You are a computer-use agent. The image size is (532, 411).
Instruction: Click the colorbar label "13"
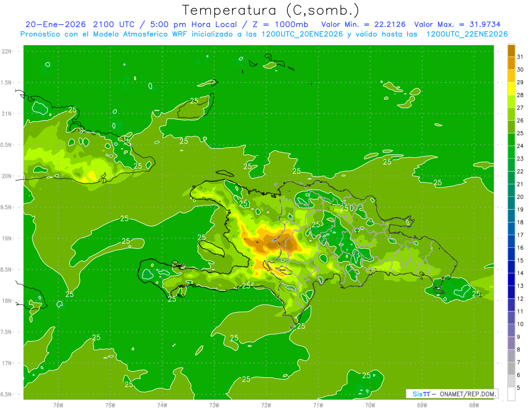pyautogui.click(x=520, y=286)
